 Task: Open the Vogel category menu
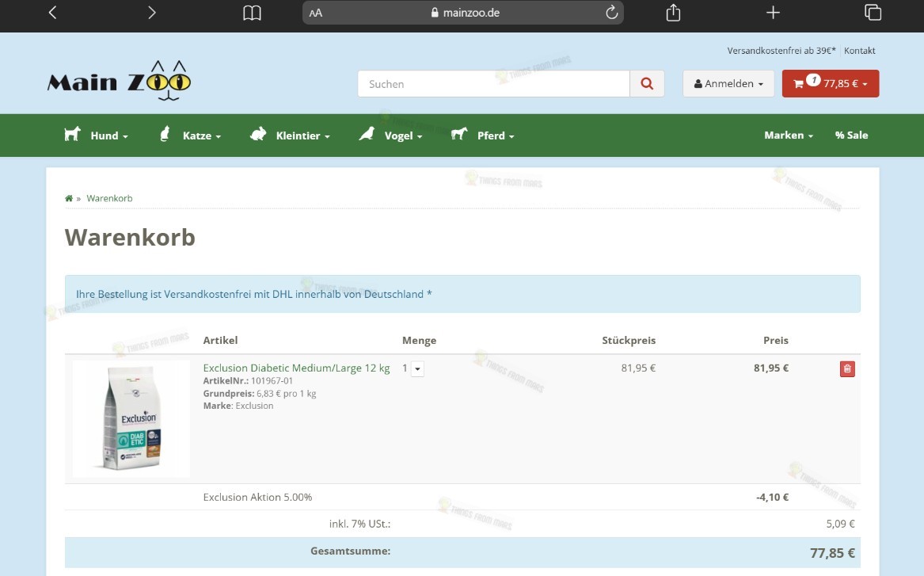tap(403, 135)
